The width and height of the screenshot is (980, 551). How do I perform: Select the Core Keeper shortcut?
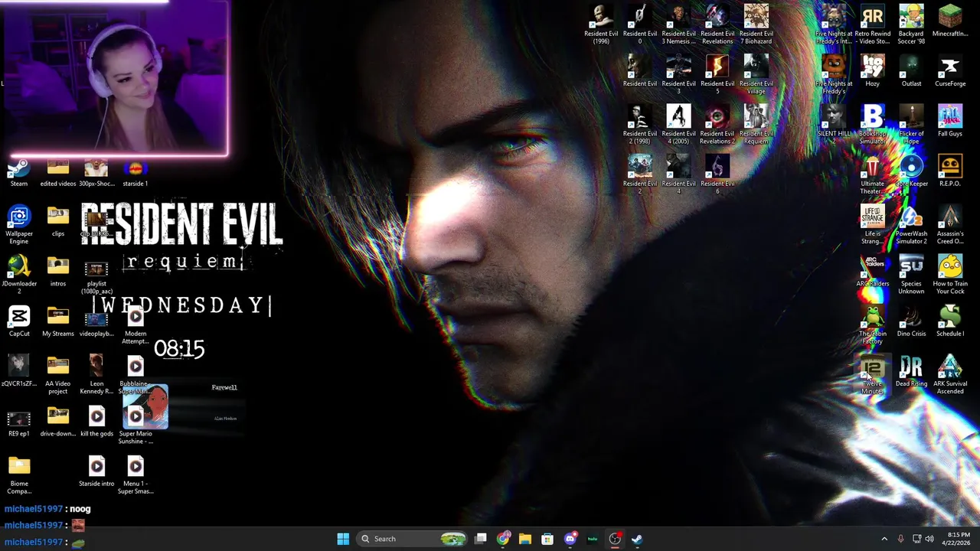(x=911, y=171)
